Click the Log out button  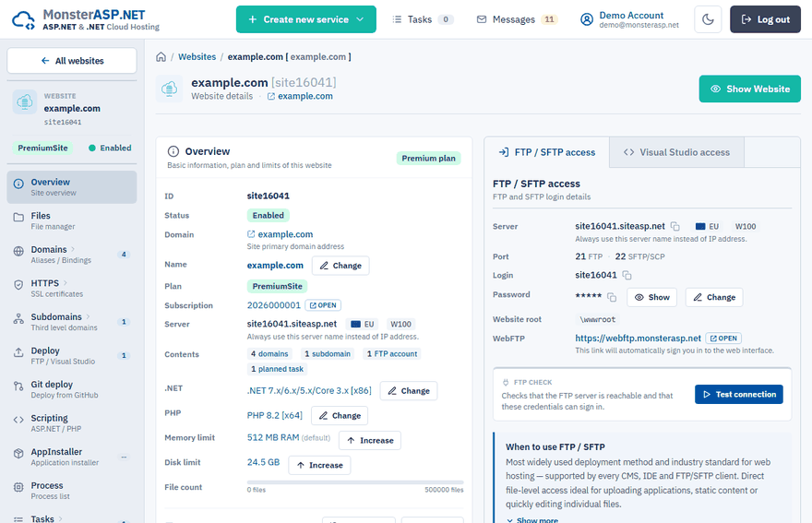(765, 19)
